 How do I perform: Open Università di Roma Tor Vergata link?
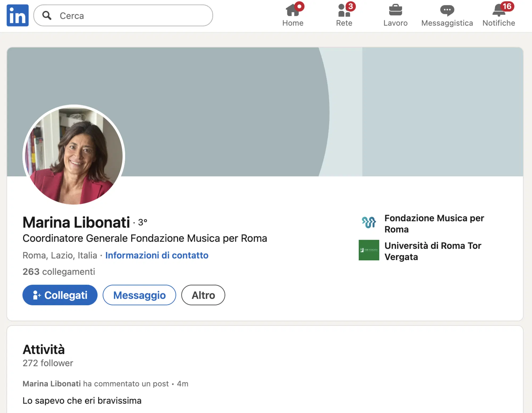[x=433, y=251]
